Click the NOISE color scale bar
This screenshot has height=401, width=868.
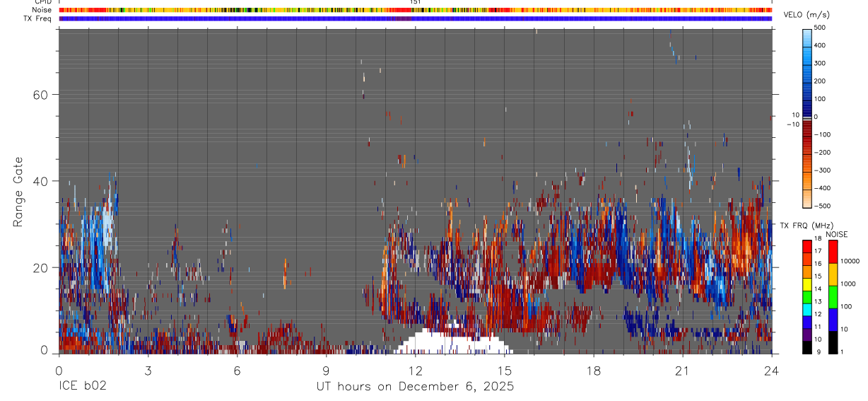833,297
